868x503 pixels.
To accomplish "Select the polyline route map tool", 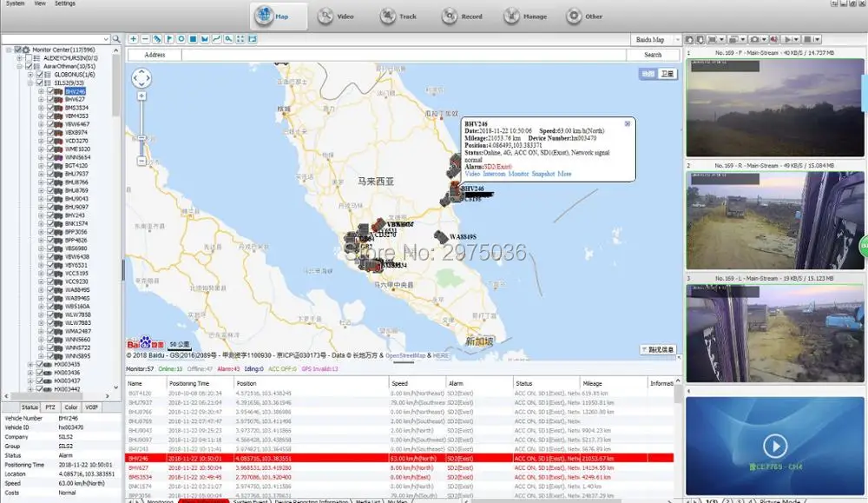I will pyautogui.click(x=216, y=39).
